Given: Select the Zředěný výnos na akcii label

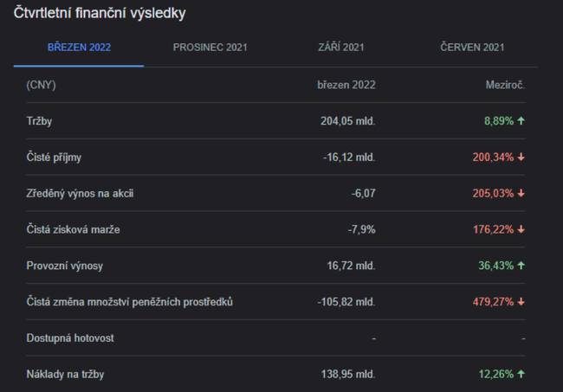Looking at the screenshot, I should [80, 194].
